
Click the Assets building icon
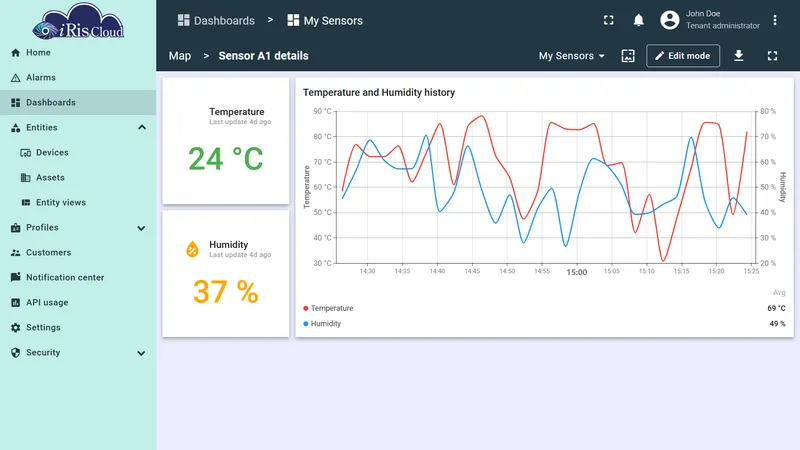pyautogui.click(x=26, y=178)
